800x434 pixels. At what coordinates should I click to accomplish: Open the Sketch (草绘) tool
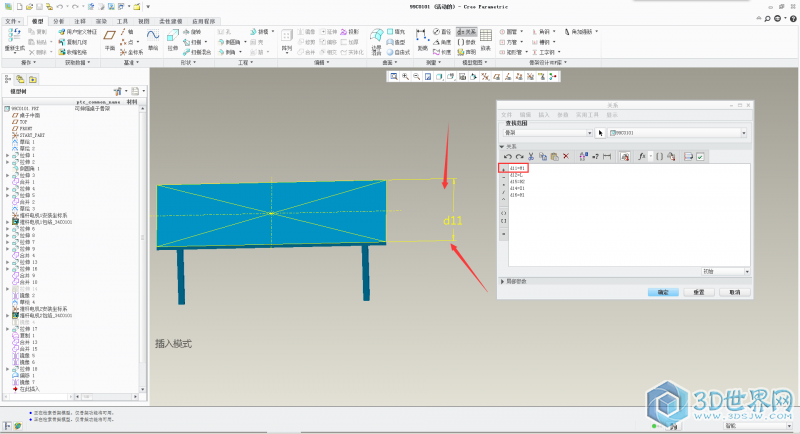coord(153,40)
